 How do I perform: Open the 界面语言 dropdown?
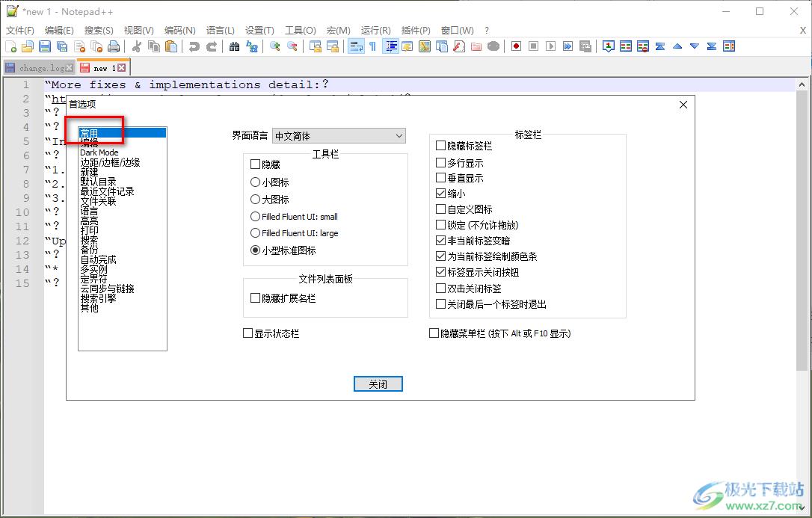(x=339, y=136)
